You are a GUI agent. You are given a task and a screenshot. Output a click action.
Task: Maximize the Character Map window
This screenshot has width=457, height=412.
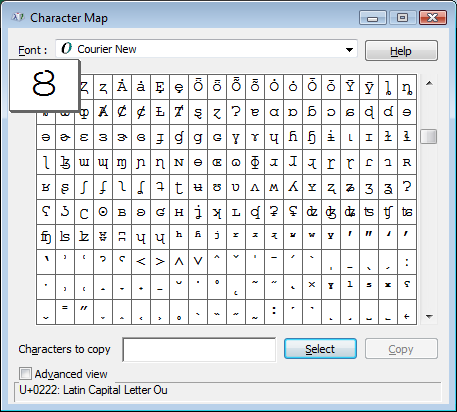(402, 18)
